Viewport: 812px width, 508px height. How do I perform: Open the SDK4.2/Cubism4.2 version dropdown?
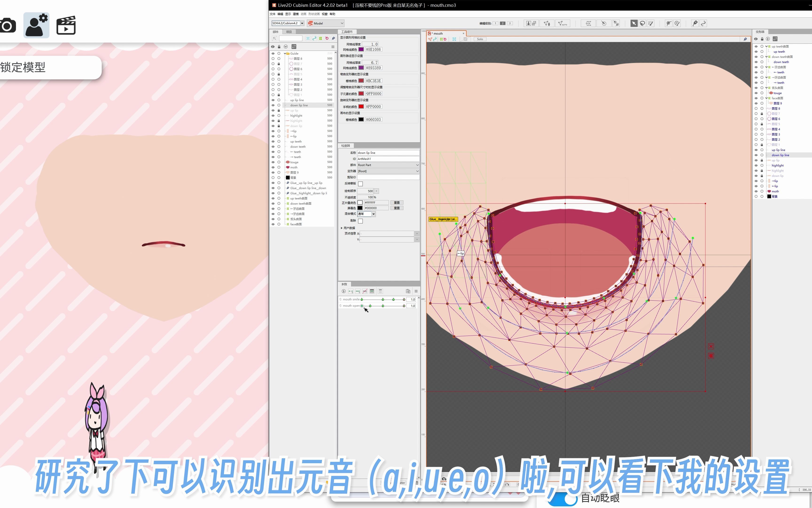pyautogui.click(x=302, y=23)
